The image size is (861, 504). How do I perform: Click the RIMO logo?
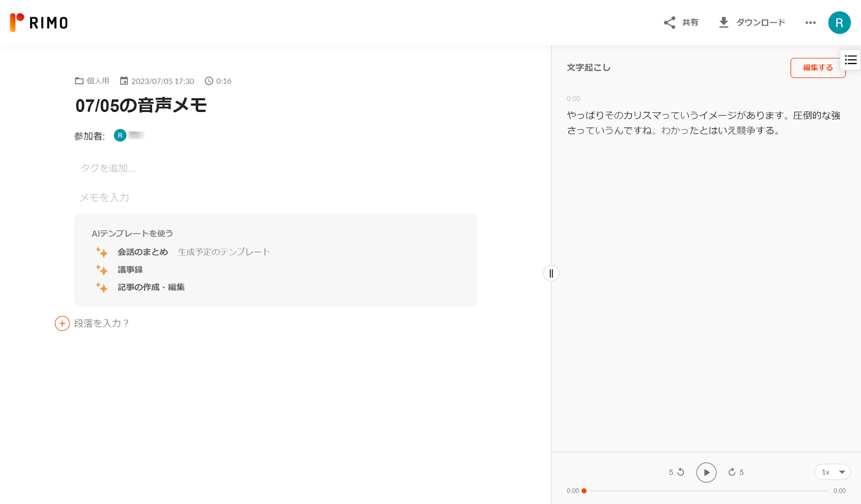click(39, 23)
